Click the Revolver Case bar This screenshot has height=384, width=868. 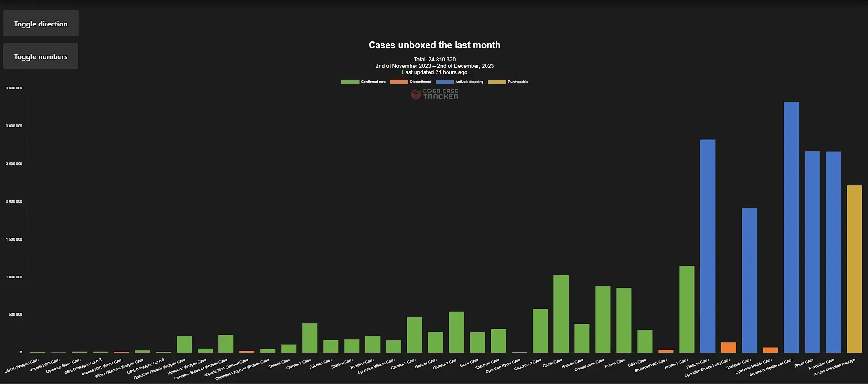(x=372, y=344)
